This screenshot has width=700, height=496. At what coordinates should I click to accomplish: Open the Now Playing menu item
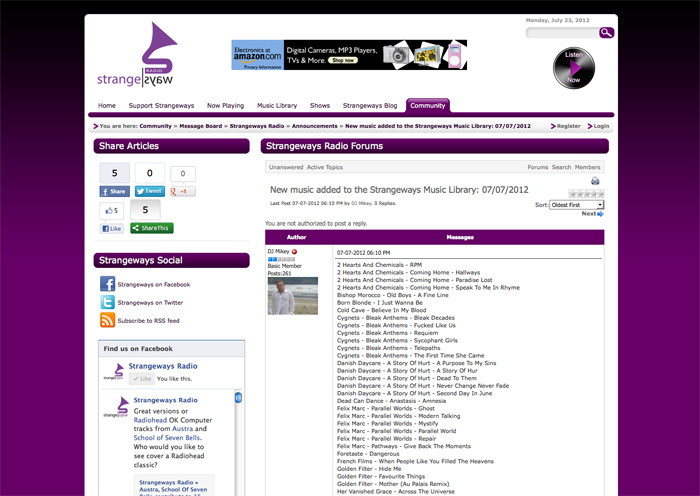225,105
